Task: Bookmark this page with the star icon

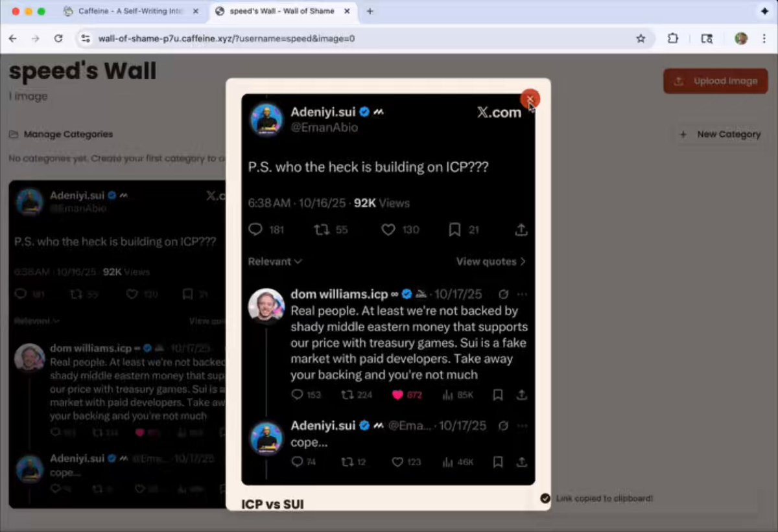Action: (x=641, y=39)
